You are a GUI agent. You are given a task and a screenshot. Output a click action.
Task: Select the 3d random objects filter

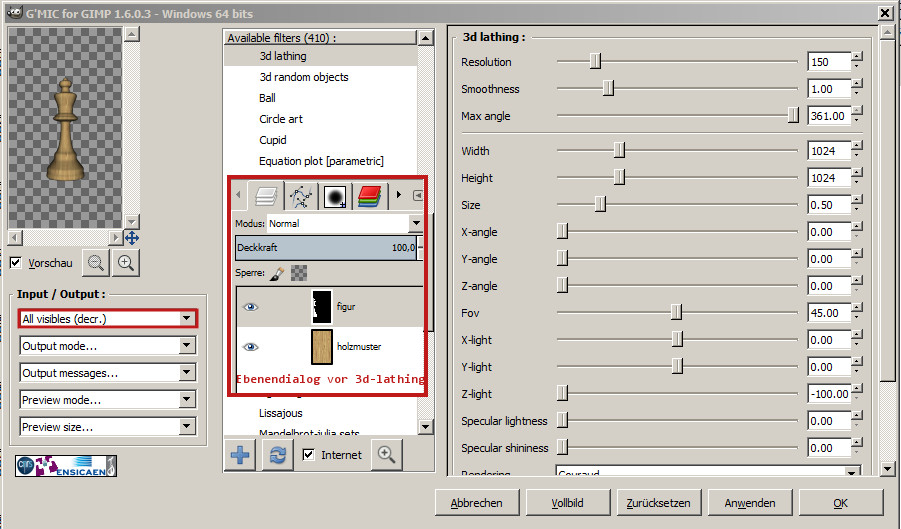(304, 77)
